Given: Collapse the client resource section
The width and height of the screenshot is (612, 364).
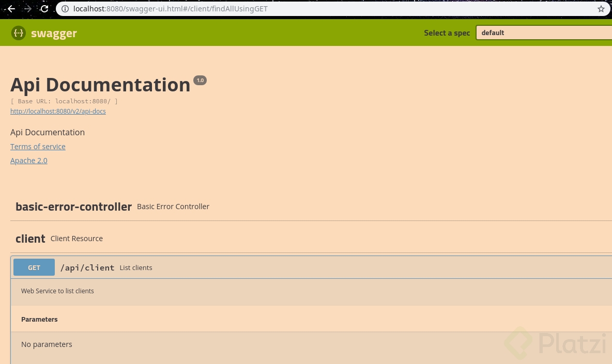Looking at the screenshot, I should coord(30,239).
